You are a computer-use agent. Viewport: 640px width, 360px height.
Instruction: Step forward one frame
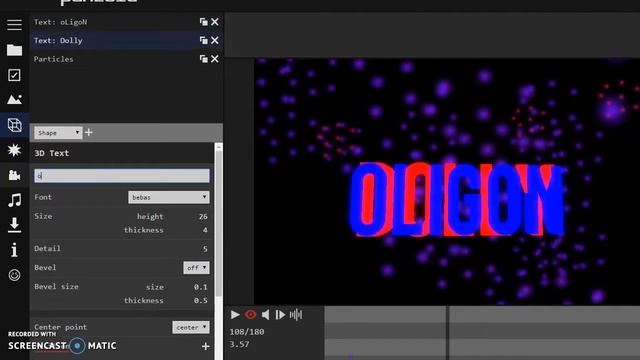click(280, 315)
